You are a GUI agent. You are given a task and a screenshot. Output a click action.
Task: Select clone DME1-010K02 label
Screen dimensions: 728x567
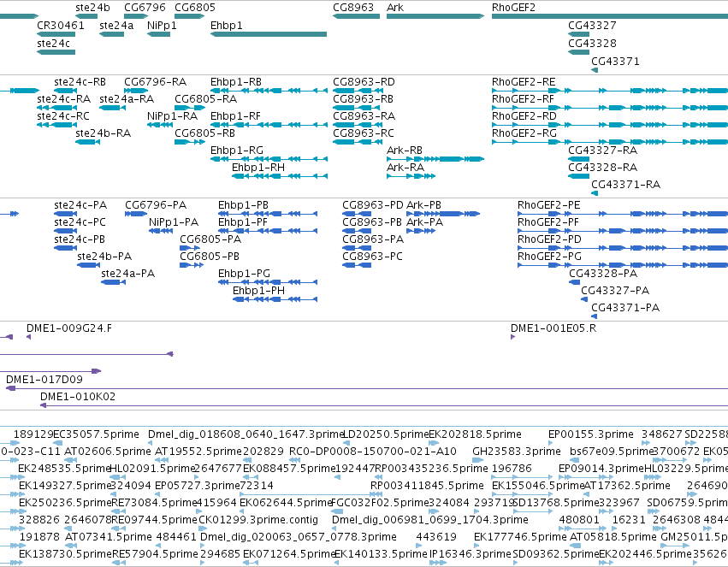(x=78, y=397)
